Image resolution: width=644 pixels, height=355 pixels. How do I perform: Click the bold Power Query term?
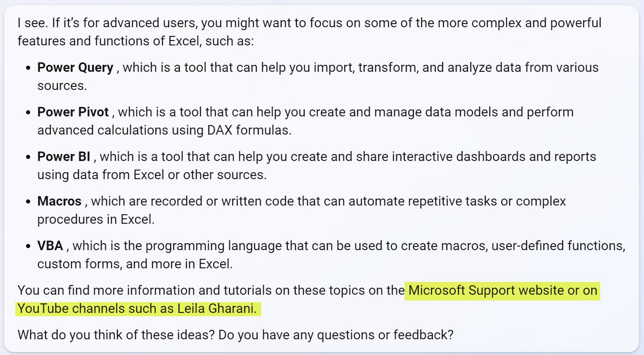tap(75, 67)
